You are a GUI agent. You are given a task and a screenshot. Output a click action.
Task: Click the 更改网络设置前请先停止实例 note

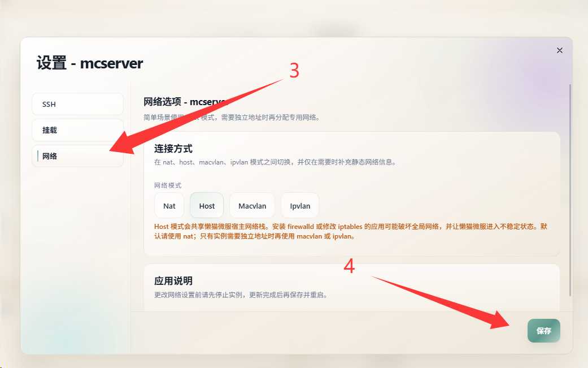[x=242, y=295]
